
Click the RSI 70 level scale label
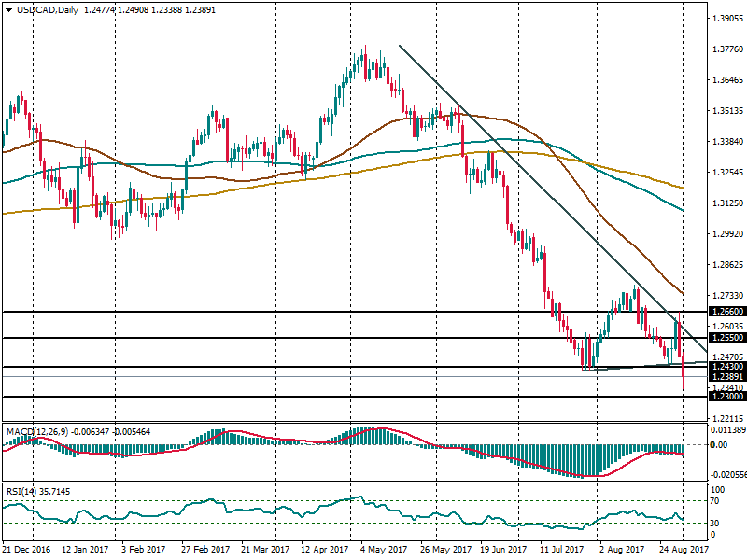[x=717, y=501]
